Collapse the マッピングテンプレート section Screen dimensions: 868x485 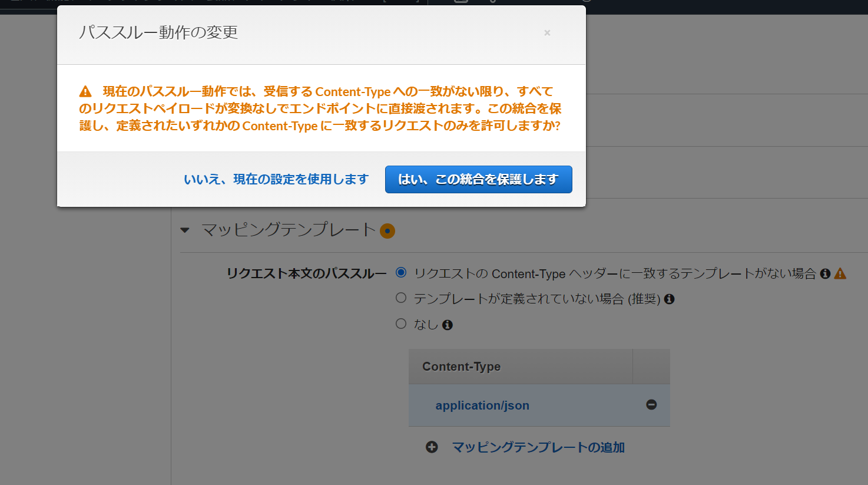coord(185,230)
